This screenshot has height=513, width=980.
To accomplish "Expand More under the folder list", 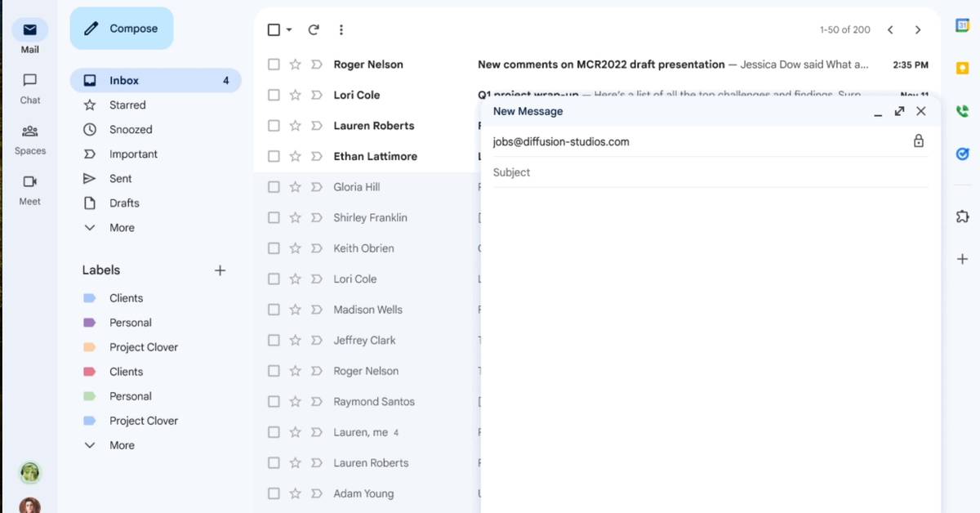I will 122,228.
